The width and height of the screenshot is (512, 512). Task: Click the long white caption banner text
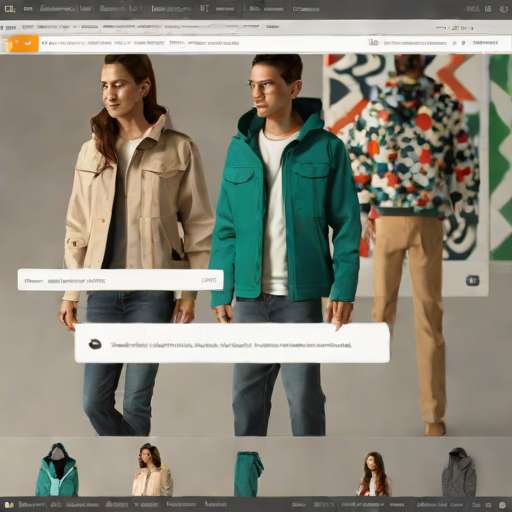click(231, 345)
